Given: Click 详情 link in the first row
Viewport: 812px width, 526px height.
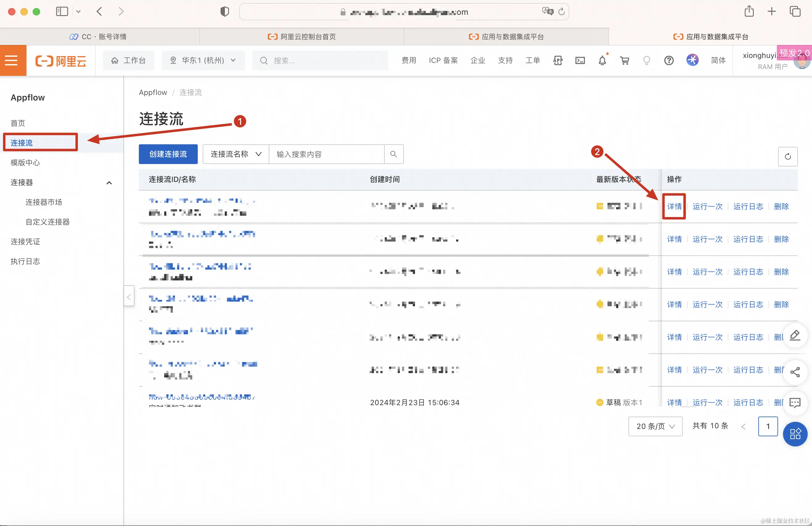Looking at the screenshot, I should 674,206.
